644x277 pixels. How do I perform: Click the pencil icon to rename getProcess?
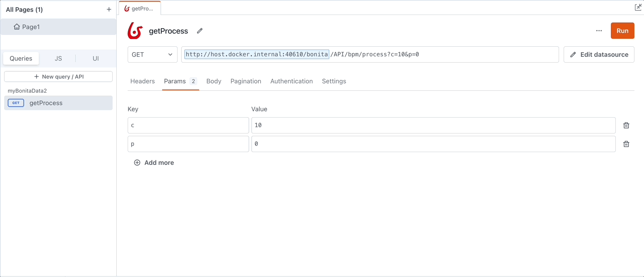tap(199, 31)
